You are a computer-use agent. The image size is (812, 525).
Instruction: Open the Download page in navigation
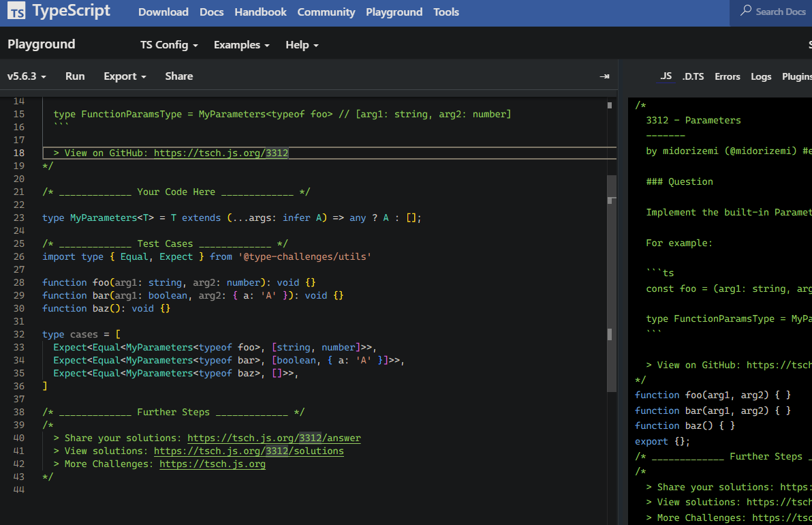pos(163,12)
